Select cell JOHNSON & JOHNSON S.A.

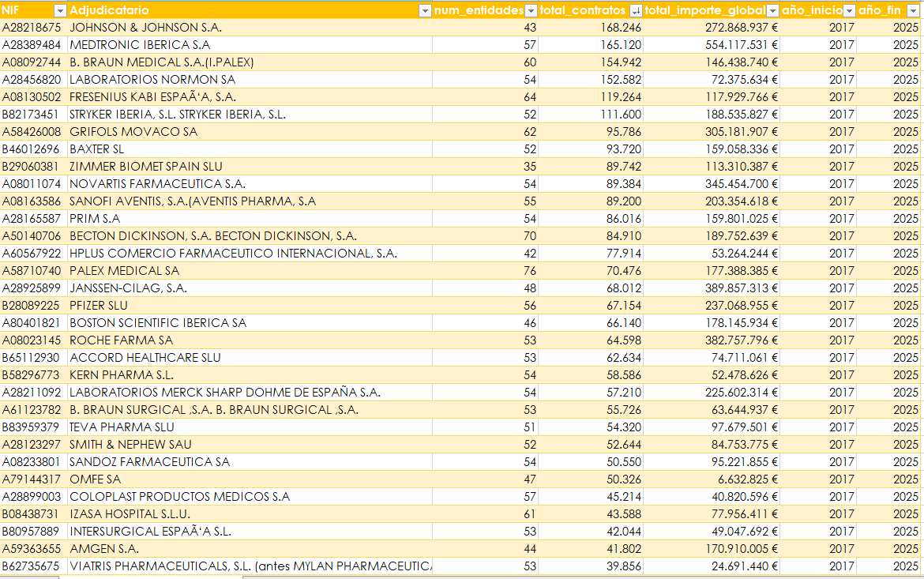(x=250, y=27)
